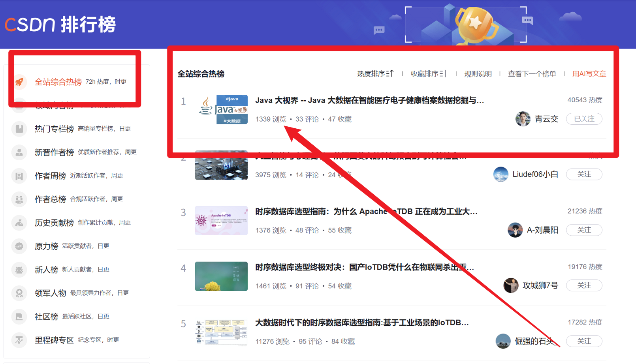This screenshot has height=364, width=636.
Task: Click the diagram thumbnail of article 5
Action: click(221, 332)
